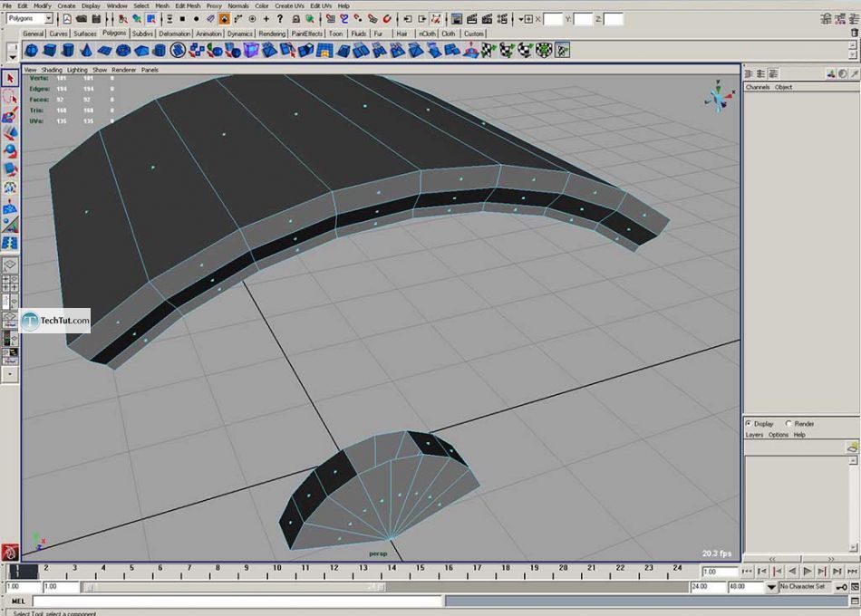The image size is (861, 616).
Task: Click Layers menu in layer editor
Action: click(x=754, y=435)
